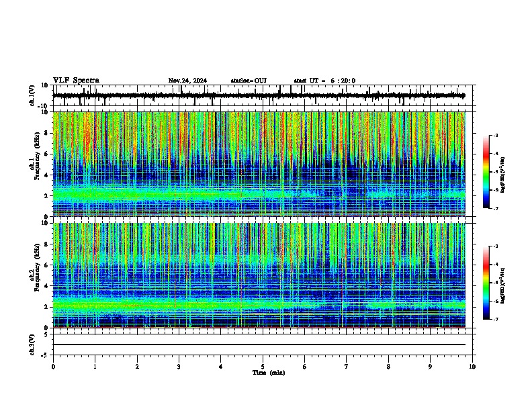Click time axis tick label "8"
This screenshot has width=532, height=411.
388,367
